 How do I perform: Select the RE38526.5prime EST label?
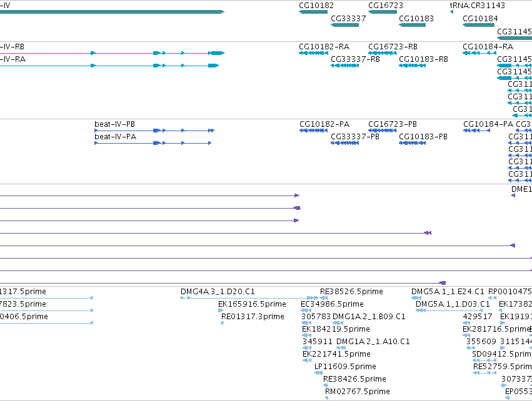(x=351, y=292)
